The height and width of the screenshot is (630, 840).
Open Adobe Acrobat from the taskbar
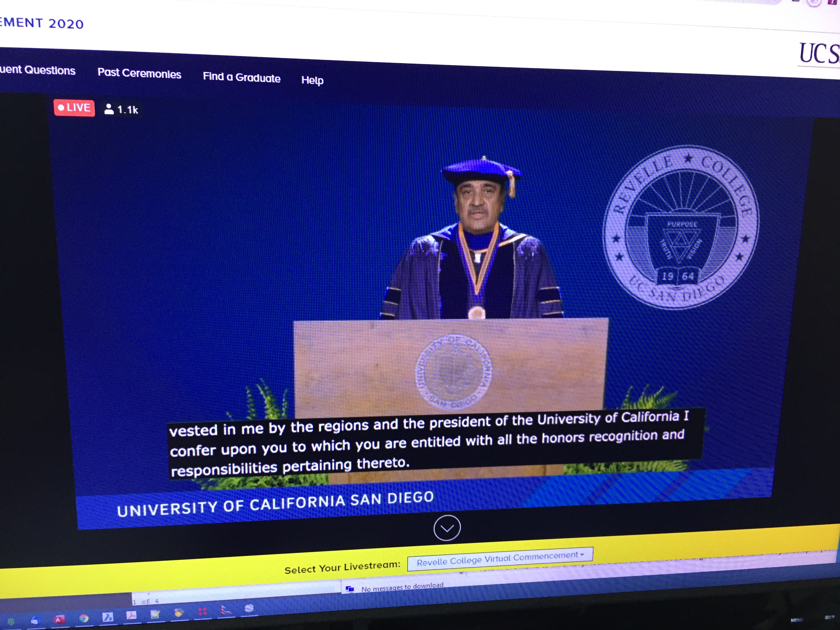(132, 615)
